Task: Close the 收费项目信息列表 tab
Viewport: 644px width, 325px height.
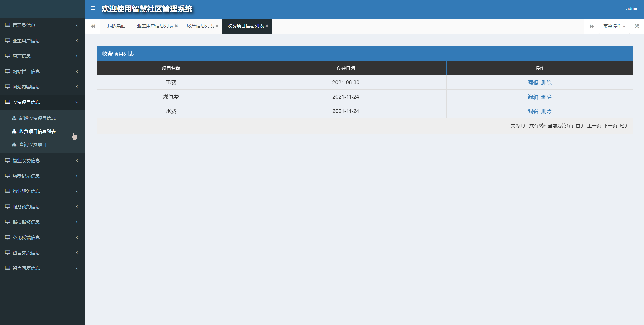Action: [267, 26]
